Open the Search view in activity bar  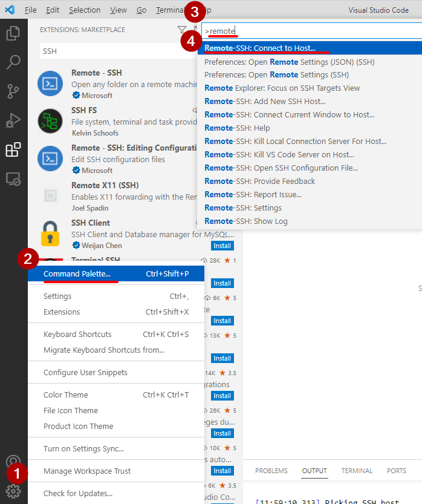(13, 62)
